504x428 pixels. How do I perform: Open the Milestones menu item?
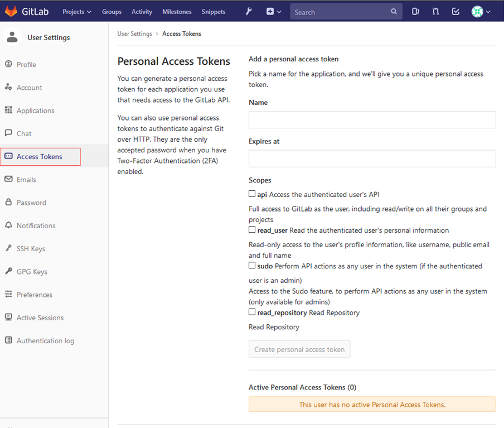click(177, 12)
